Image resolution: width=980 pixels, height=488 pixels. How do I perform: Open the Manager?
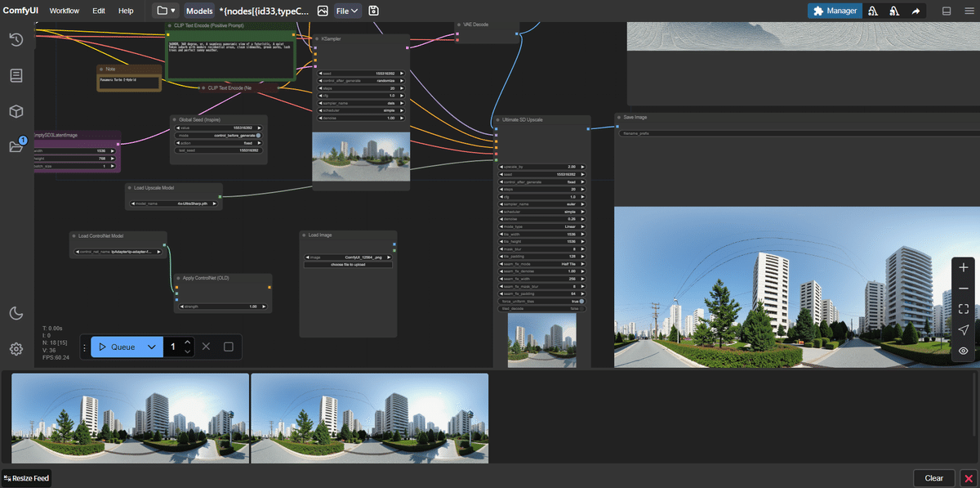click(835, 11)
